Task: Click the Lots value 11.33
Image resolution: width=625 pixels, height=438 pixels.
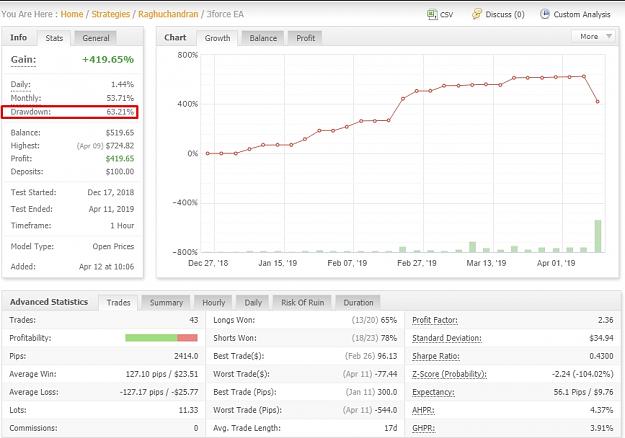Action: [x=188, y=410]
